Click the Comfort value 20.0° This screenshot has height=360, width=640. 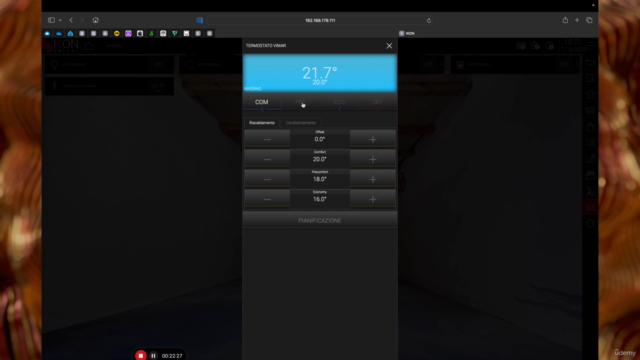tap(320, 159)
